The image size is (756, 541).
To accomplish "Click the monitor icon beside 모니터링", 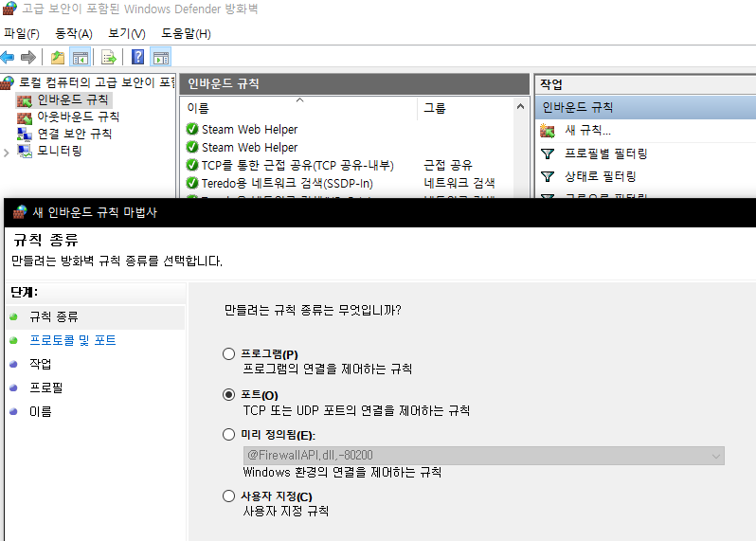I will 25,151.
